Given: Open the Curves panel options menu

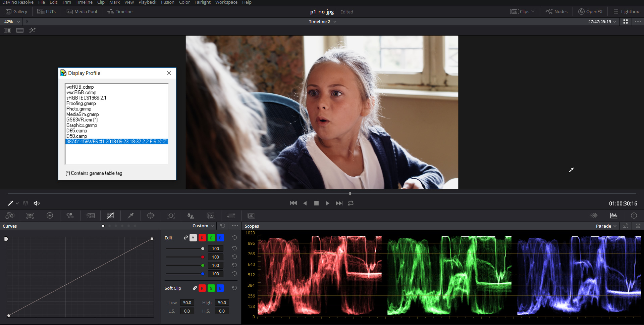Looking at the screenshot, I should pos(235,226).
